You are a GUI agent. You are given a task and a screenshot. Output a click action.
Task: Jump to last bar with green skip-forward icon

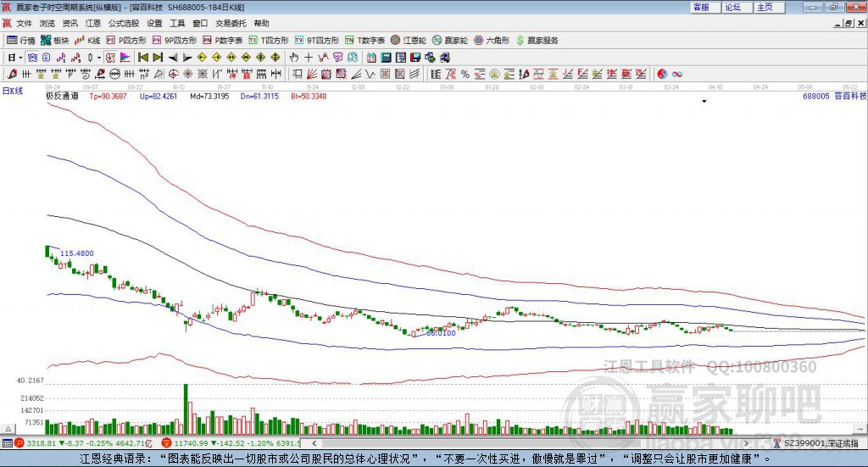(158, 58)
